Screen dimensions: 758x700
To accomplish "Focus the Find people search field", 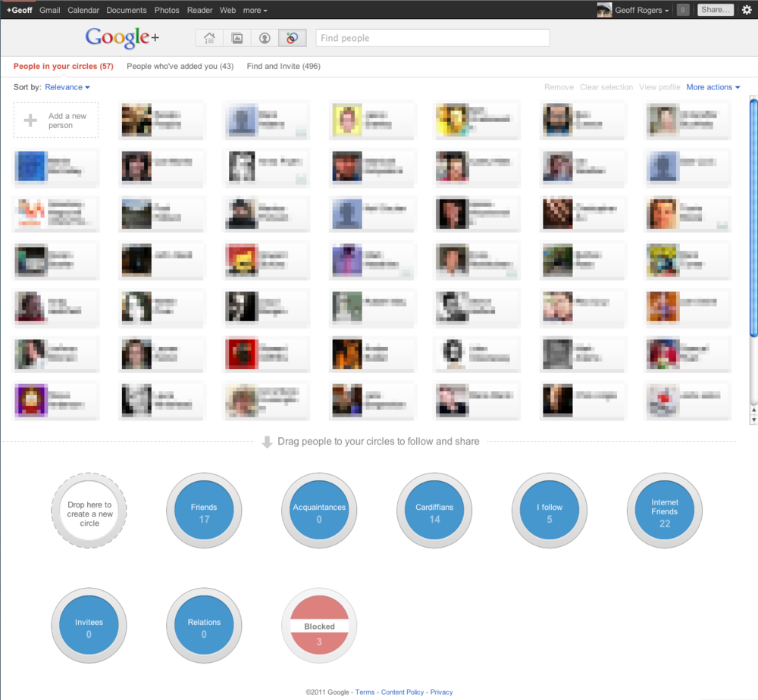I will point(432,38).
